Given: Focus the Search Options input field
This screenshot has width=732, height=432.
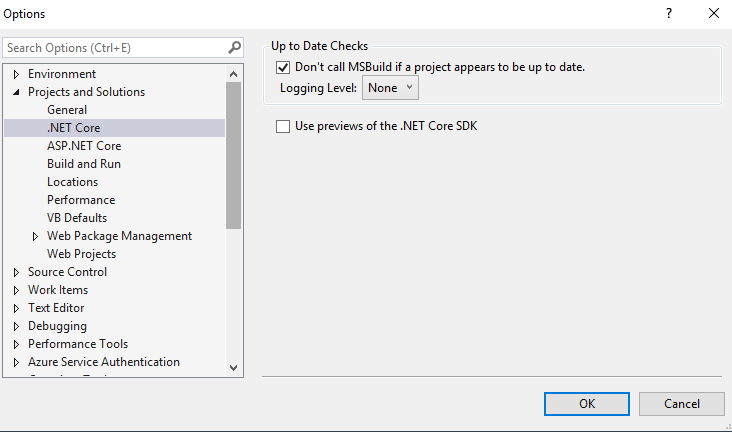Looking at the screenshot, I should click(x=115, y=48).
